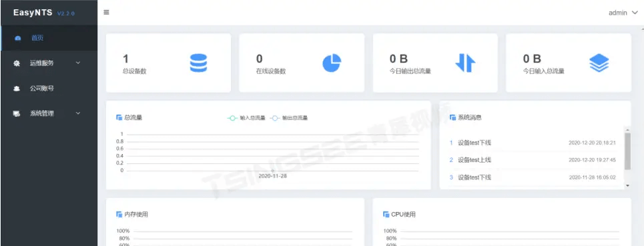Click the monitor icon beside 系统管理
Viewport: 644px width, 246px height.
pyautogui.click(x=17, y=114)
